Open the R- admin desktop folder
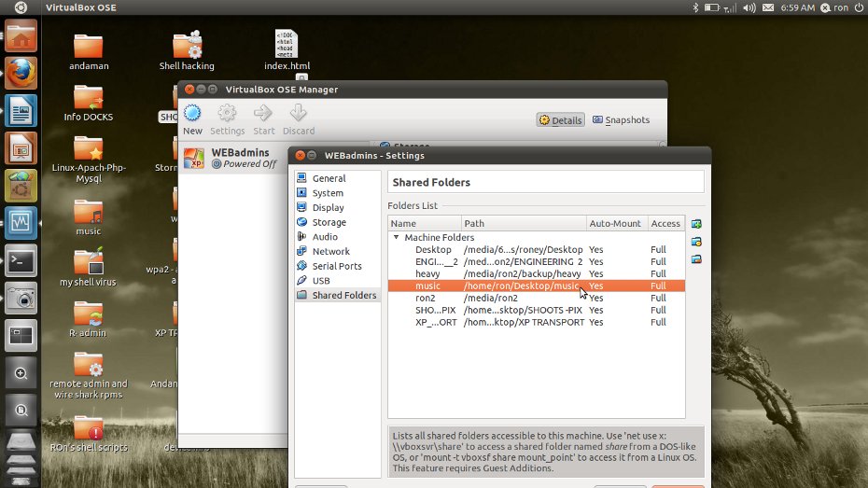 tap(89, 319)
